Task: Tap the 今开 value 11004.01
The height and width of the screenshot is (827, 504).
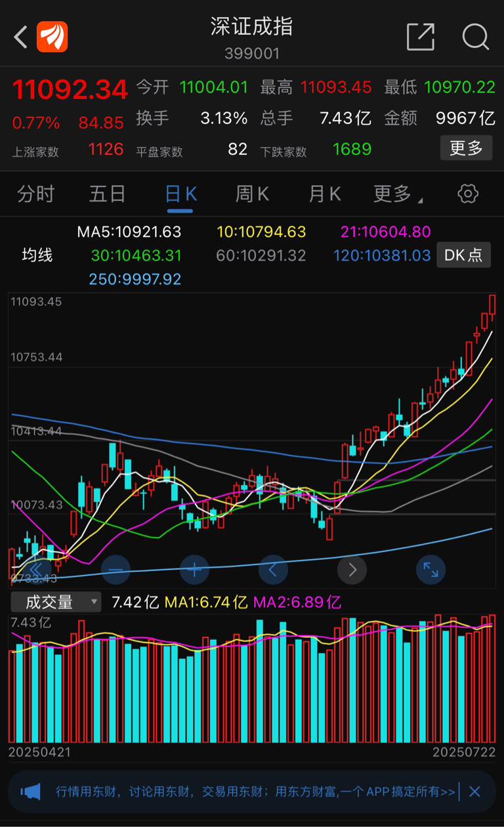Action: [x=214, y=87]
